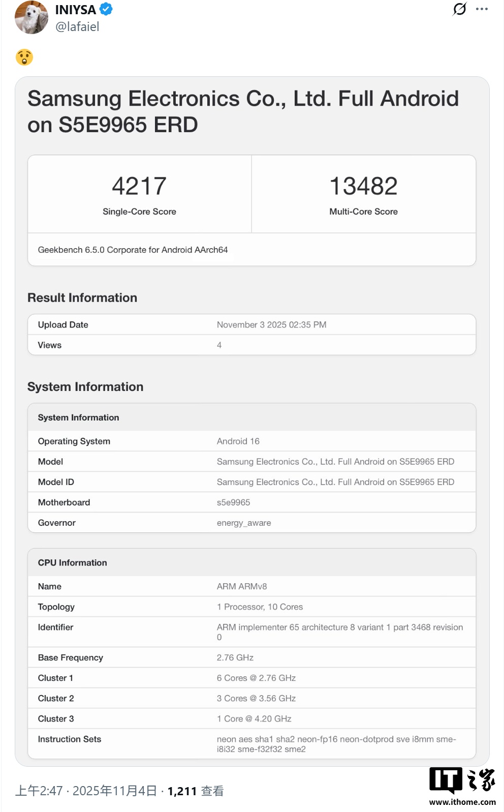Open the Grok slashed-circle icon
This screenshot has height=812, width=504.
(x=459, y=9)
